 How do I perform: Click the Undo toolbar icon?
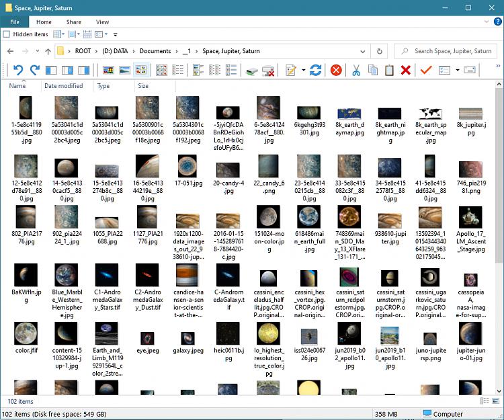tap(18, 70)
